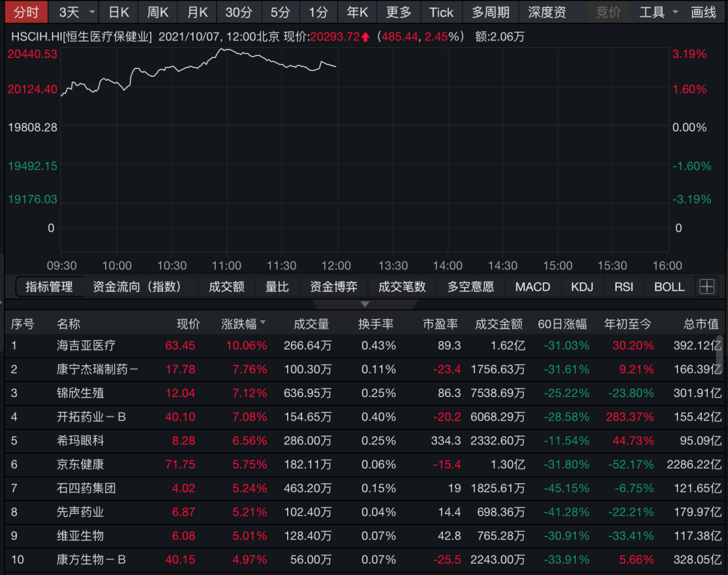Sort by 市盈率 column header
The image size is (728, 575).
pos(440,324)
